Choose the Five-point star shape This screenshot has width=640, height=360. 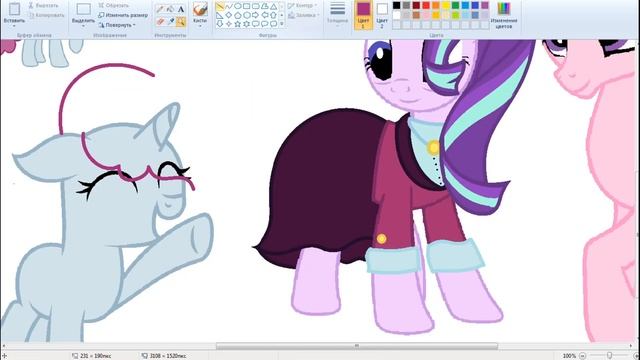[x=238, y=24]
